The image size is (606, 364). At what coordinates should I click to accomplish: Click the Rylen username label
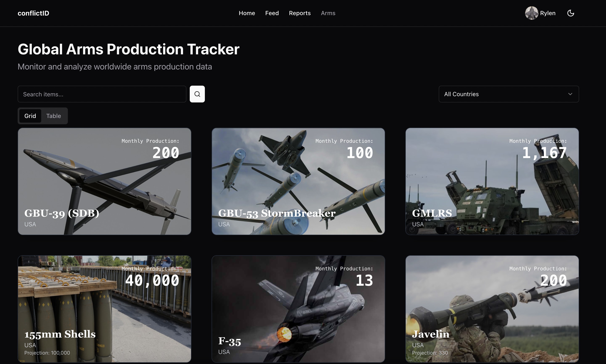coord(548,13)
